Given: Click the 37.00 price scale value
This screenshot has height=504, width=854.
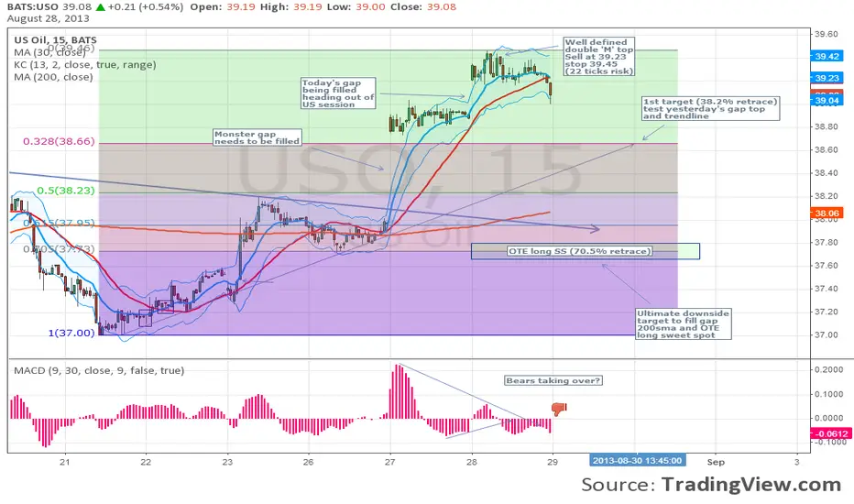Looking at the screenshot, I should (827, 334).
